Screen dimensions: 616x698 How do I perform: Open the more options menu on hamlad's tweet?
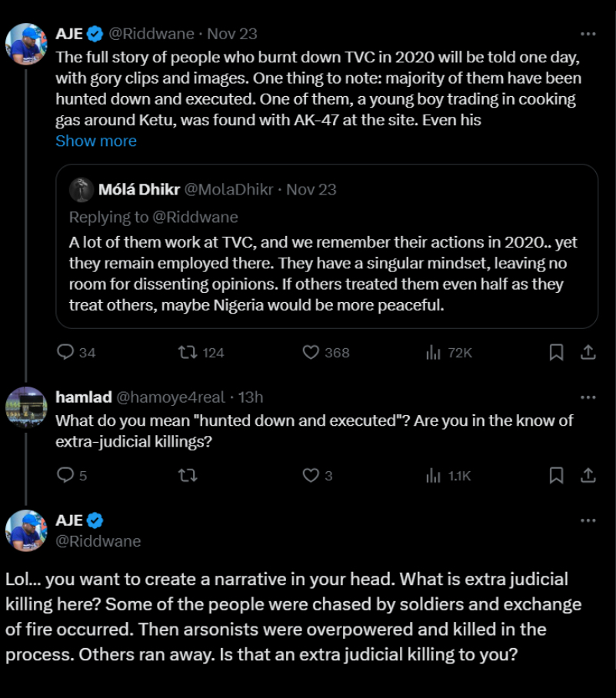click(x=588, y=397)
